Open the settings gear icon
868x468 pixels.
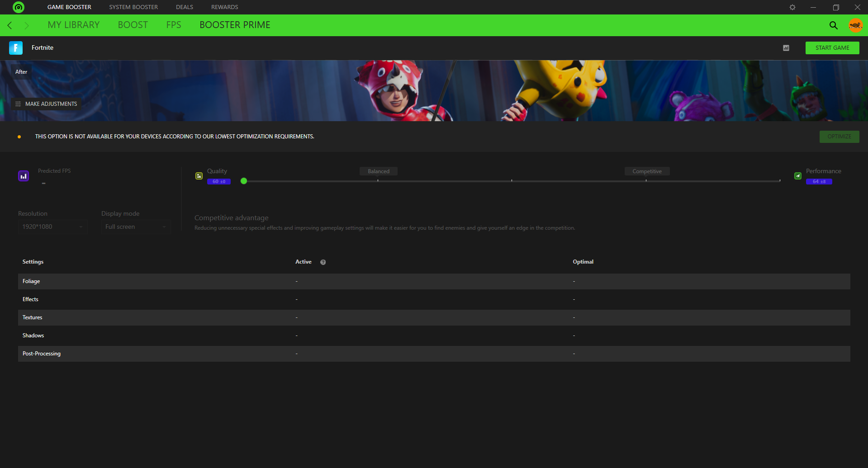tap(792, 7)
